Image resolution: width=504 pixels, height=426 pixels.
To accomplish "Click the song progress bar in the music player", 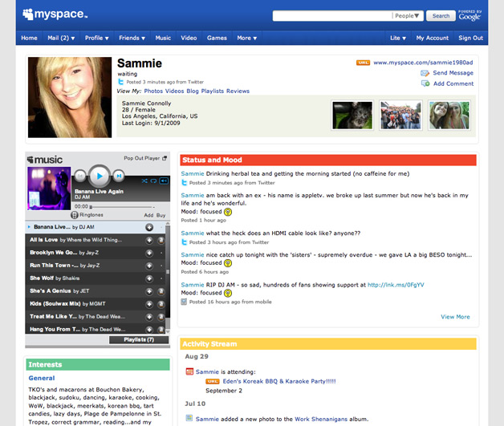I will (x=122, y=206).
